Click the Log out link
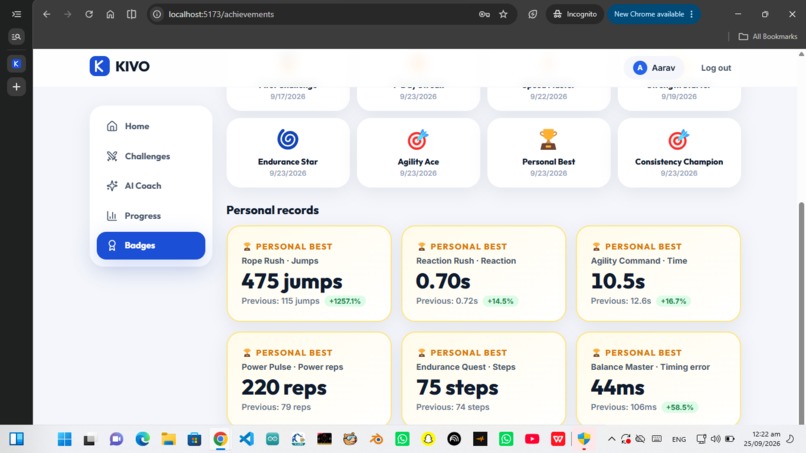Image resolution: width=806 pixels, height=453 pixels. pos(716,68)
